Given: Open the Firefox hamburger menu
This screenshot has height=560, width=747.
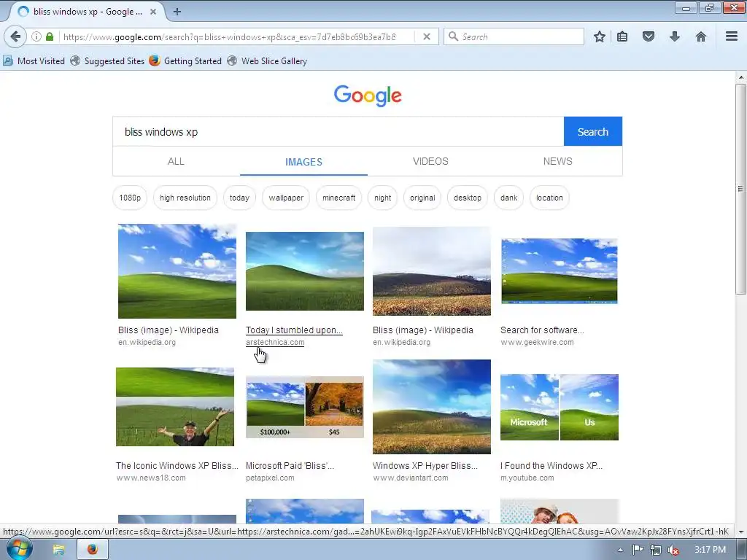Looking at the screenshot, I should pos(732,36).
